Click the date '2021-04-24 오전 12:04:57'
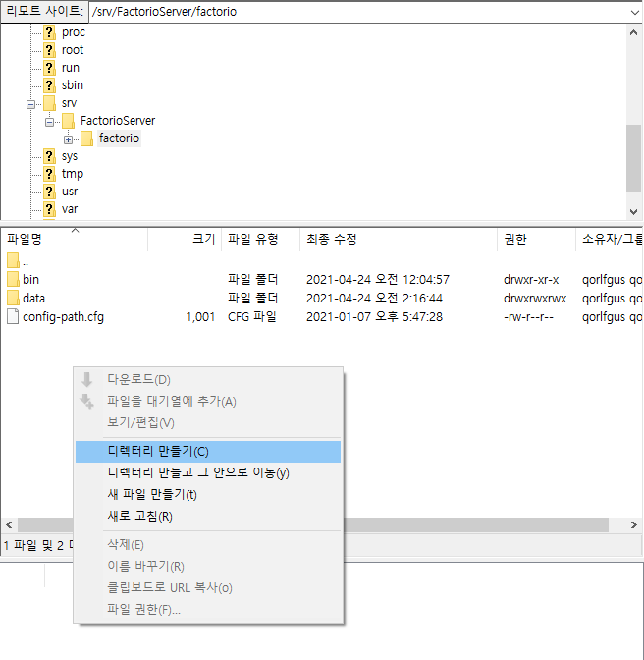The width and height of the screenshot is (644, 660). [378, 280]
